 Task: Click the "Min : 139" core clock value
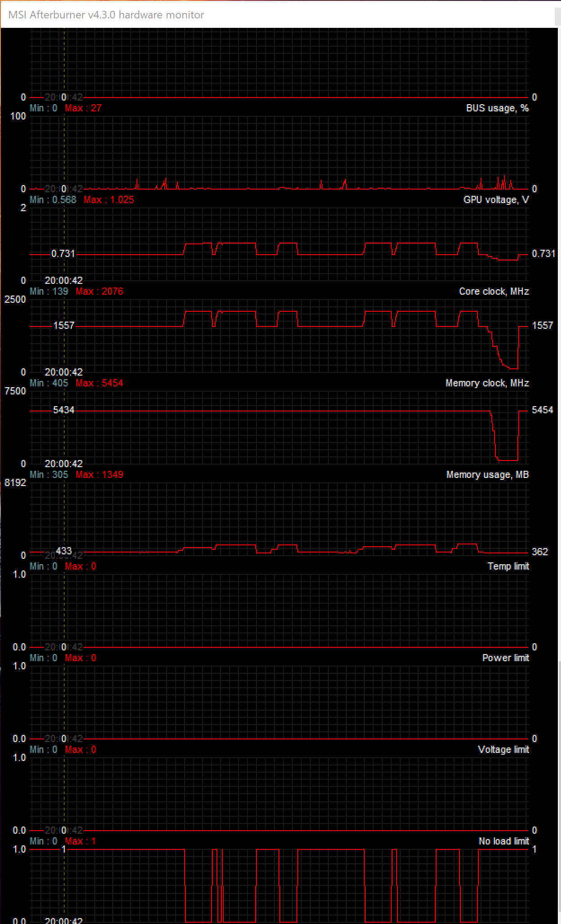tap(49, 292)
